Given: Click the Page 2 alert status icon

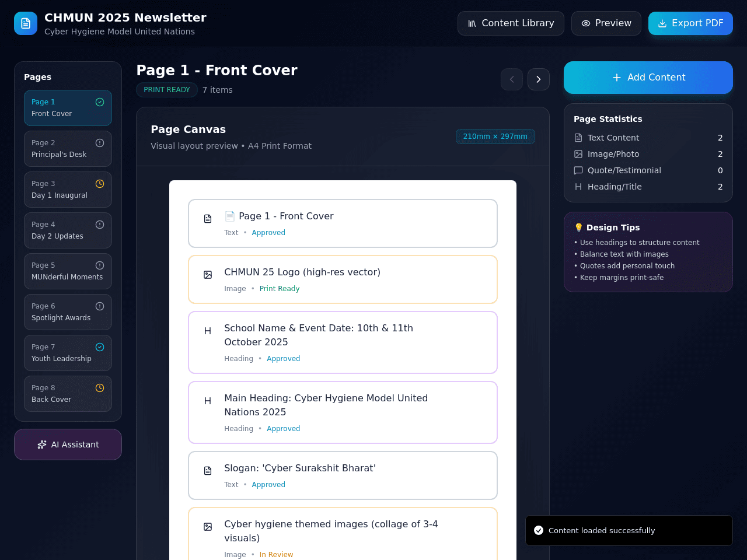Looking at the screenshot, I should (100, 143).
